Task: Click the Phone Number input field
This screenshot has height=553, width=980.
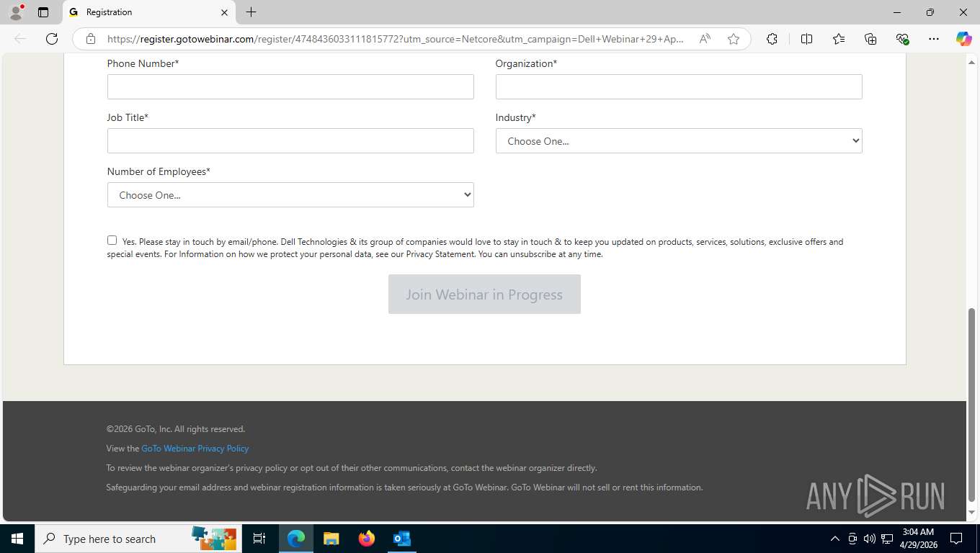Action: point(290,87)
